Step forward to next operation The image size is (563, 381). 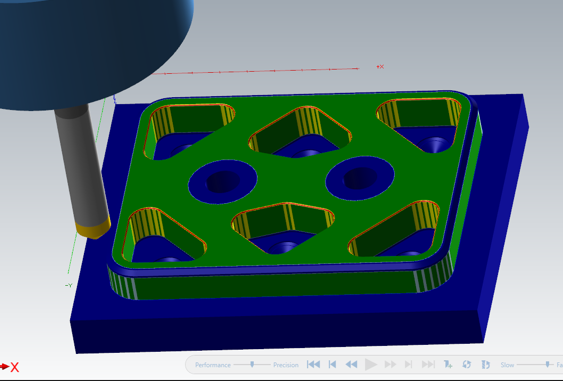(408, 364)
